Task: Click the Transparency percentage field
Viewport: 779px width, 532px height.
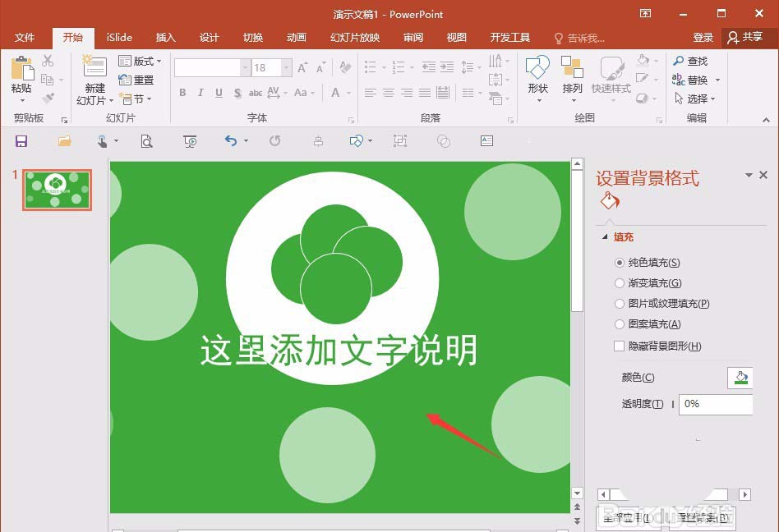Action: [x=717, y=405]
